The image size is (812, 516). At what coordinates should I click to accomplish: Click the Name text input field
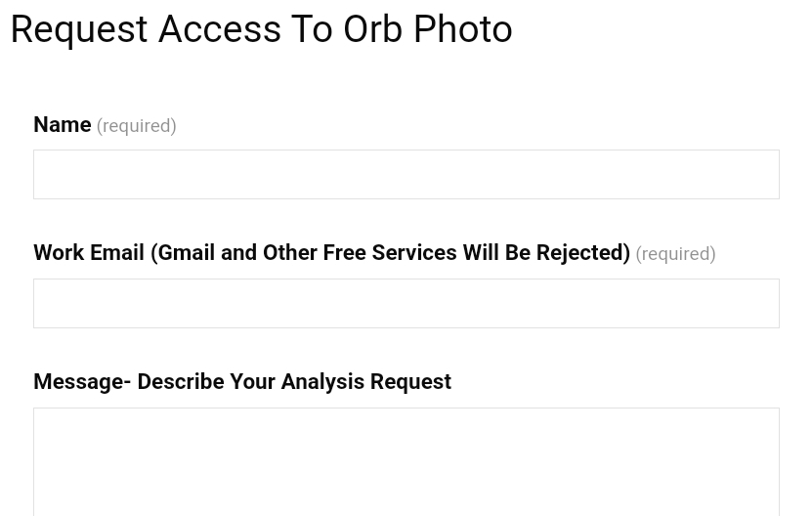coord(406,175)
